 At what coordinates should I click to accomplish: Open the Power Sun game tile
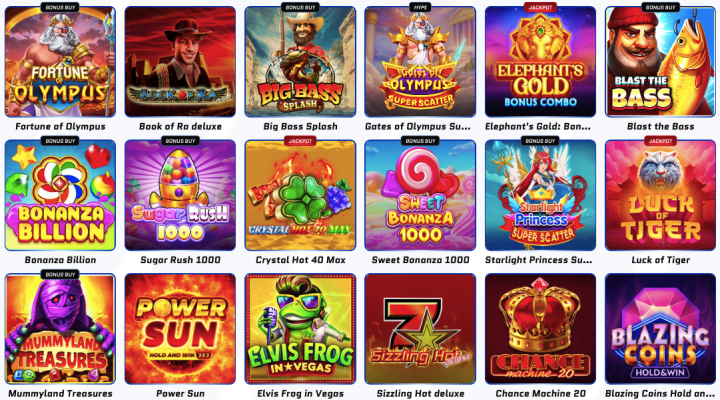coord(180,329)
